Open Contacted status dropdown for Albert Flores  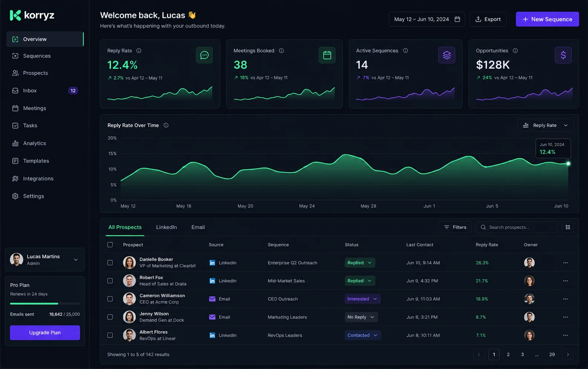coord(363,335)
